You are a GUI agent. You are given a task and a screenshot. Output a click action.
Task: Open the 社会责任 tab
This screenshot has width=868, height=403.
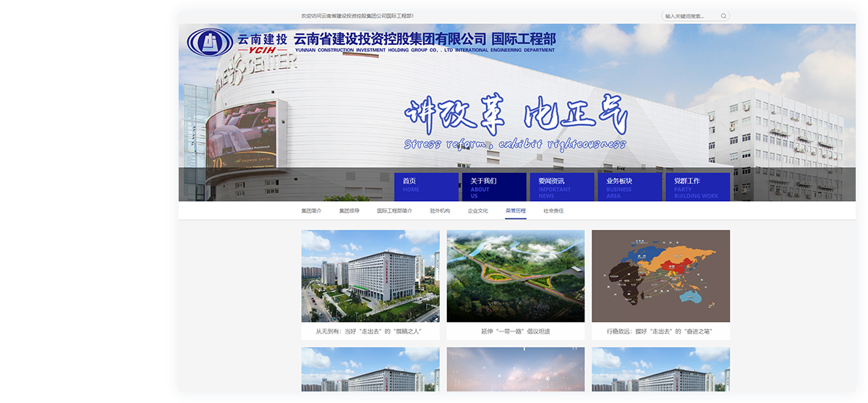coord(553,211)
